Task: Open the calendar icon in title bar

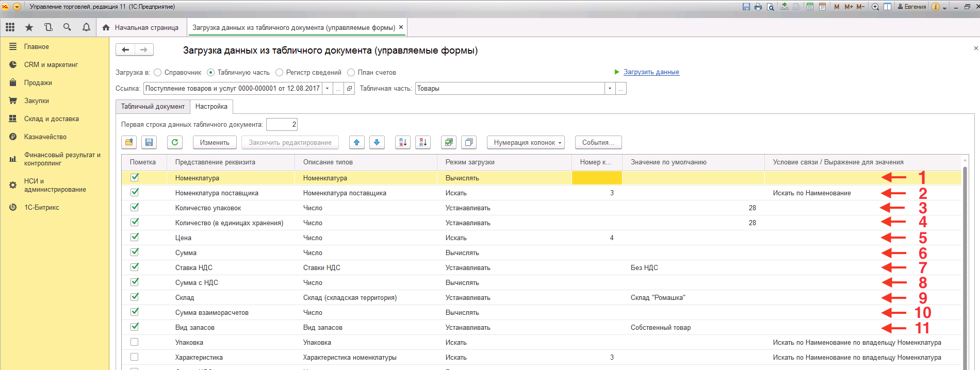Action: tap(822, 7)
